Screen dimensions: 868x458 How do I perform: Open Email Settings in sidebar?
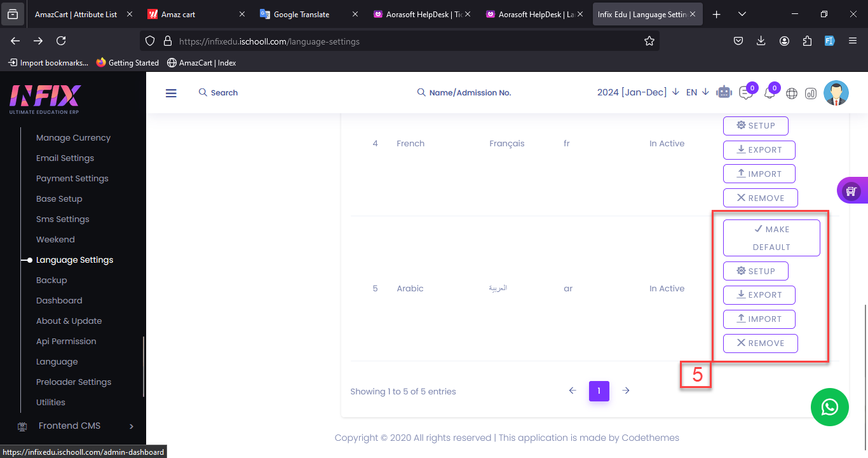click(65, 158)
